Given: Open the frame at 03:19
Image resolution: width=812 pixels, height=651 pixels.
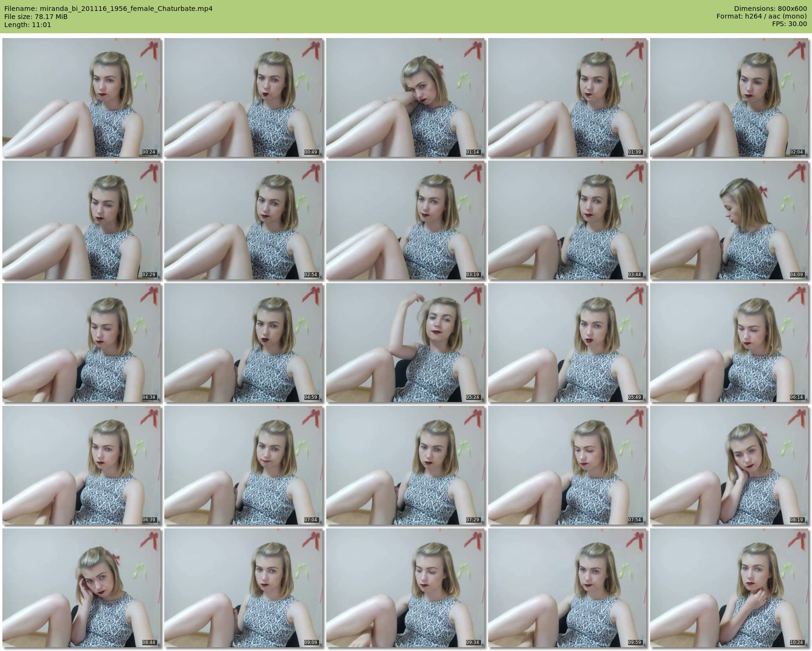Looking at the screenshot, I should (x=406, y=220).
